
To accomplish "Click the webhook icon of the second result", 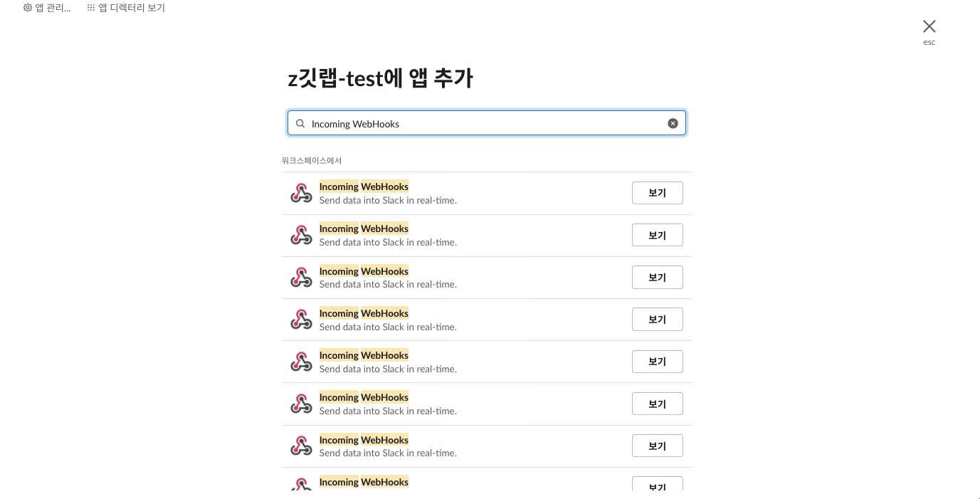I will pyautogui.click(x=302, y=235).
